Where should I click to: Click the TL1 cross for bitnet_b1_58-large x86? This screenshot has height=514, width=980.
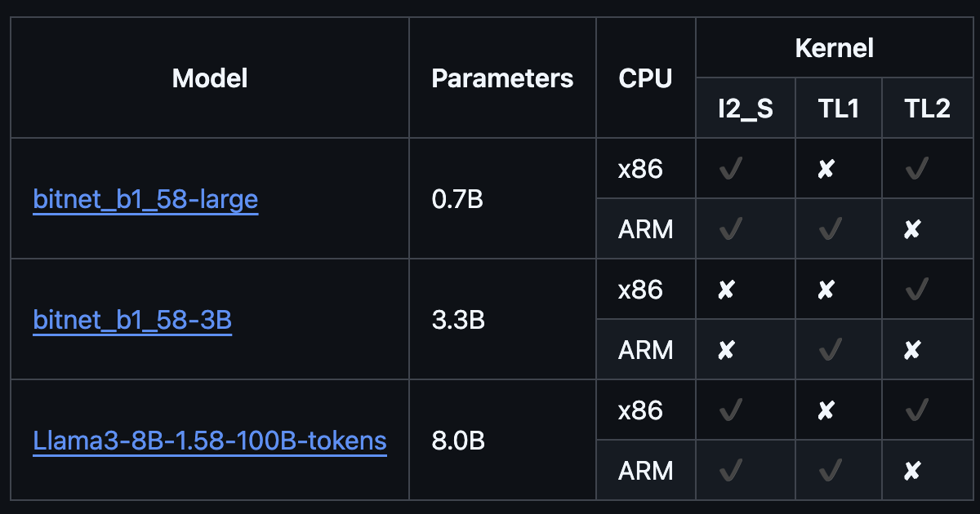[x=826, y=170]
